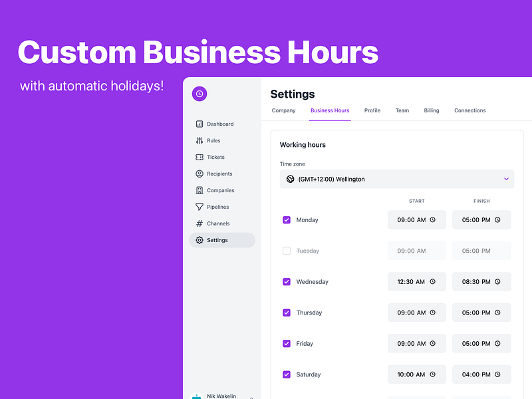Go to the Team tab

(402, 110)
